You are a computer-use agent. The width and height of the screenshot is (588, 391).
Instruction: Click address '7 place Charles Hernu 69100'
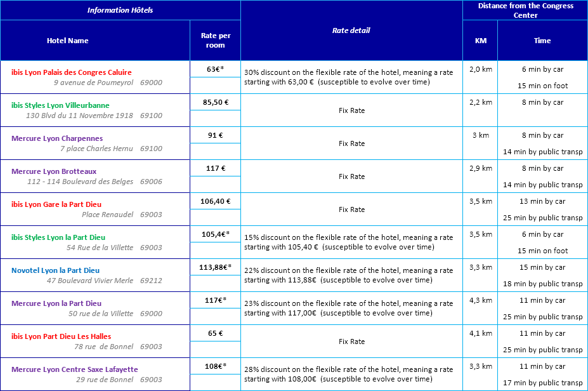pyautogui.click(x=112, y=149)
